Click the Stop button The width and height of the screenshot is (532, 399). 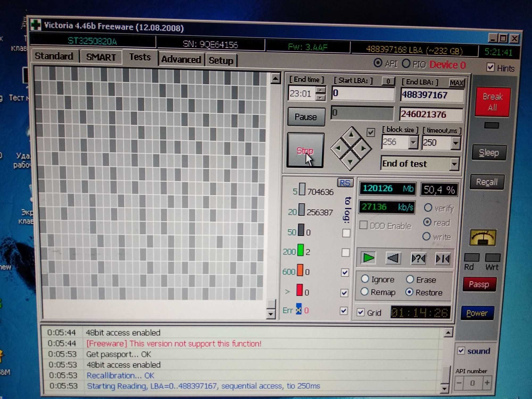(305, 151)
